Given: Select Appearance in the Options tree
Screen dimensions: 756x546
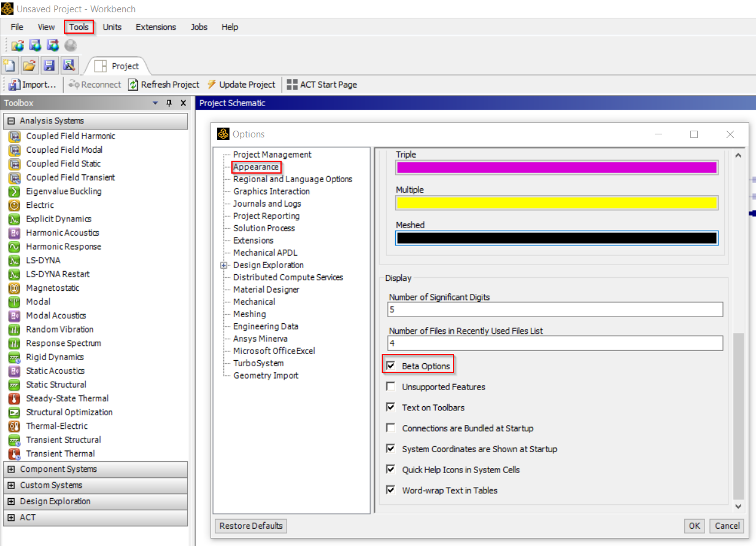Looking at the screenshot, I should 256,167.
